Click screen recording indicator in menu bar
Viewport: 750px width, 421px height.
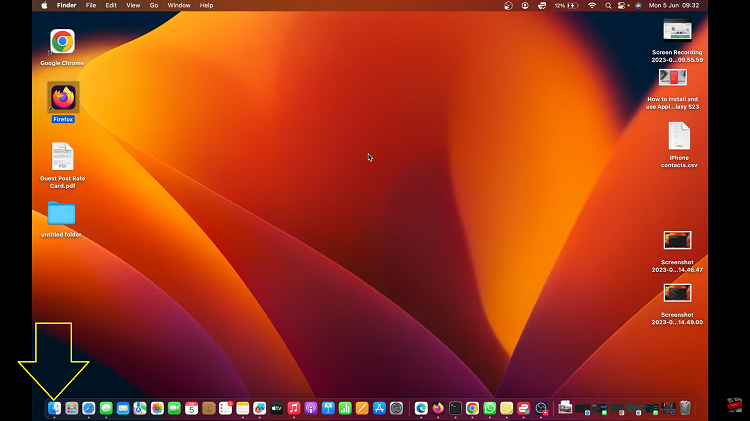[525, 5]
